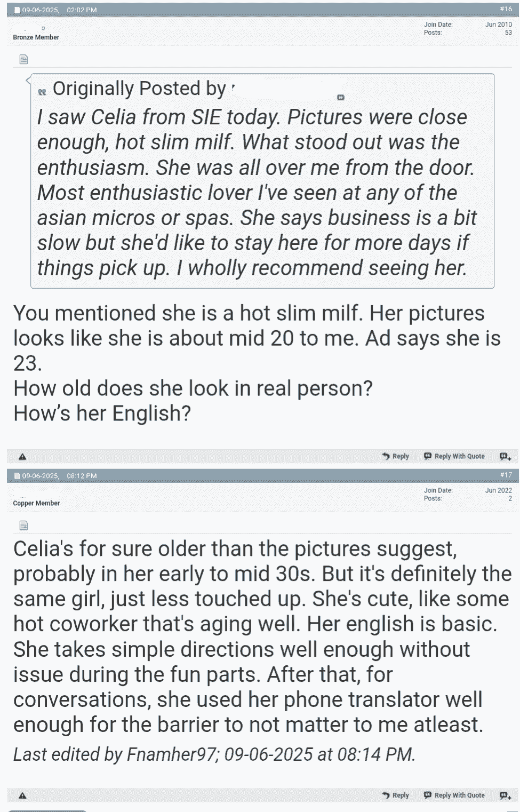520x812 pixels.
Task: Click the view-post arrow icon in quoted header
Action: click(341, 97)
